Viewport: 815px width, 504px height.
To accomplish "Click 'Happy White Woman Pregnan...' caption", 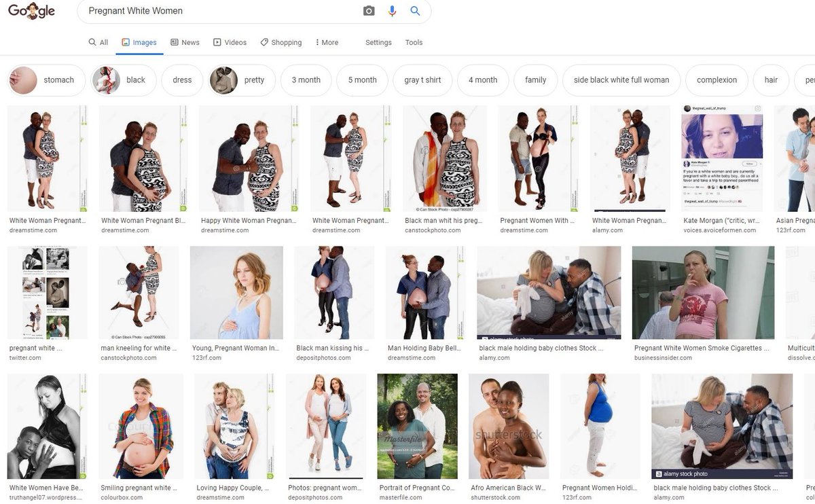I will click(249, 221).
